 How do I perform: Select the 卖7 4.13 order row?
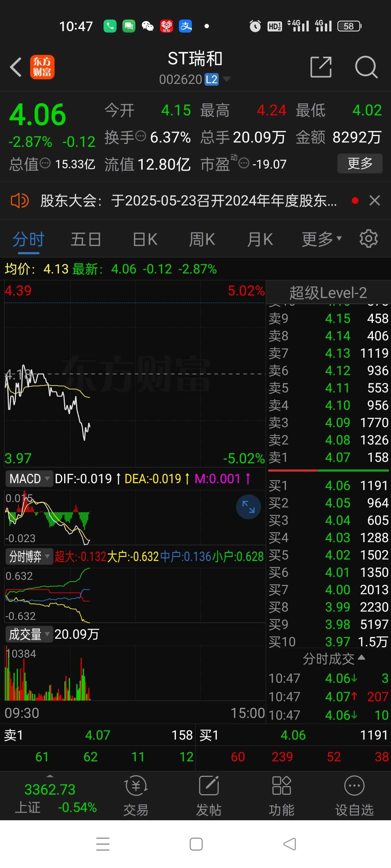pyautogui.click(x=328, y=353)
